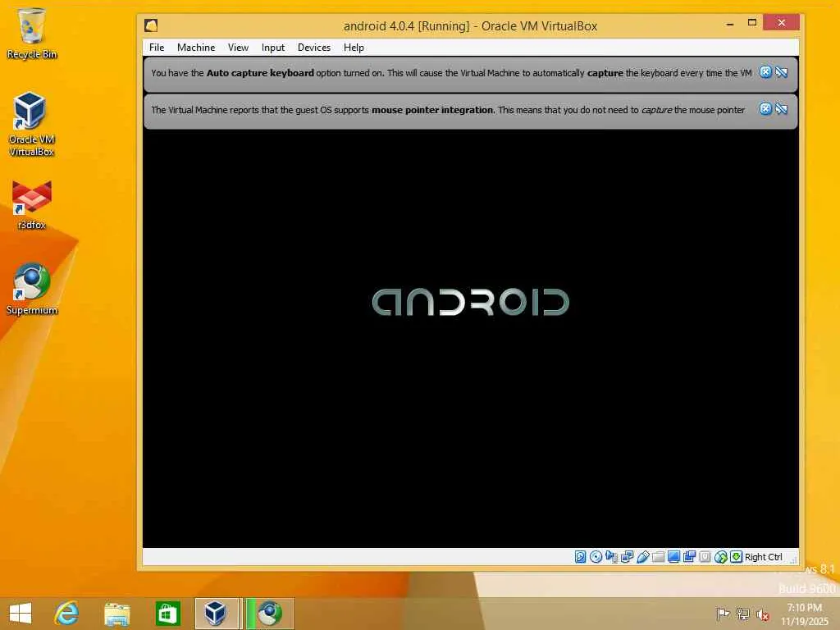
Task: Open the Action Center flag tray icon
Action: click(x=723, y=614)
